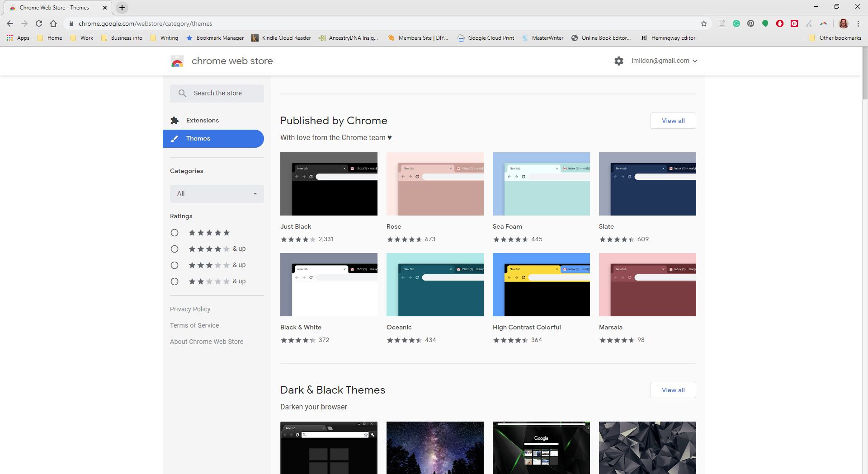Open Bookmark Manager from bookmarks bar
The image size is (868, 474).
(x=215, y=38)
